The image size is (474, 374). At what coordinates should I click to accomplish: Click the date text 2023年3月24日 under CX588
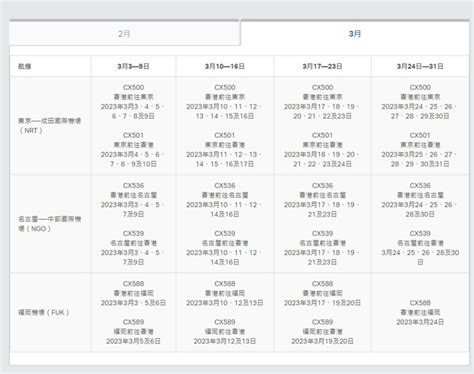(420, 322)
